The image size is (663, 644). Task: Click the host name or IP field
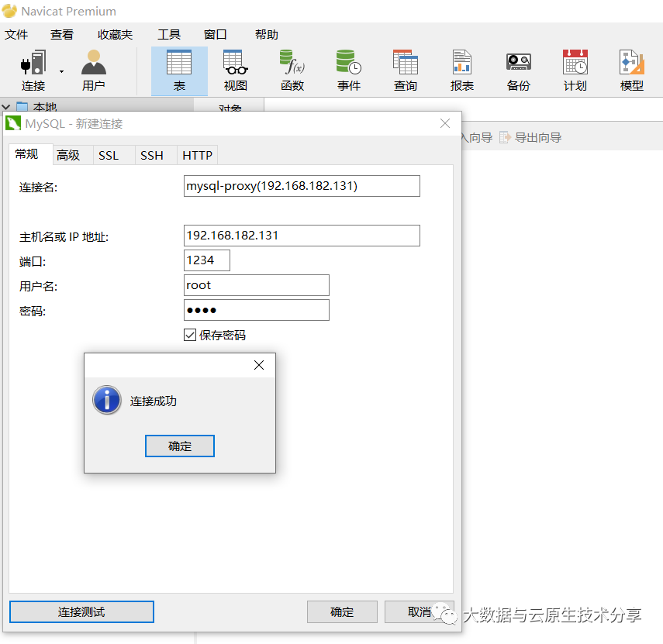[302, 236]
